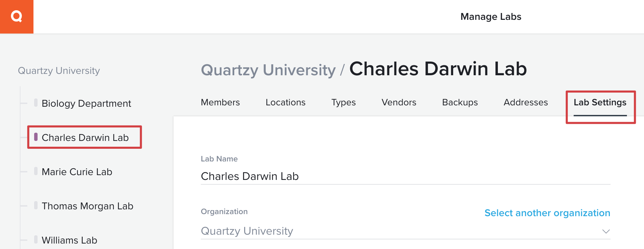644x249 pixels.
Task: Click the flag icon beside Thomas Morgan Lab
Action: tap(36, 206)
